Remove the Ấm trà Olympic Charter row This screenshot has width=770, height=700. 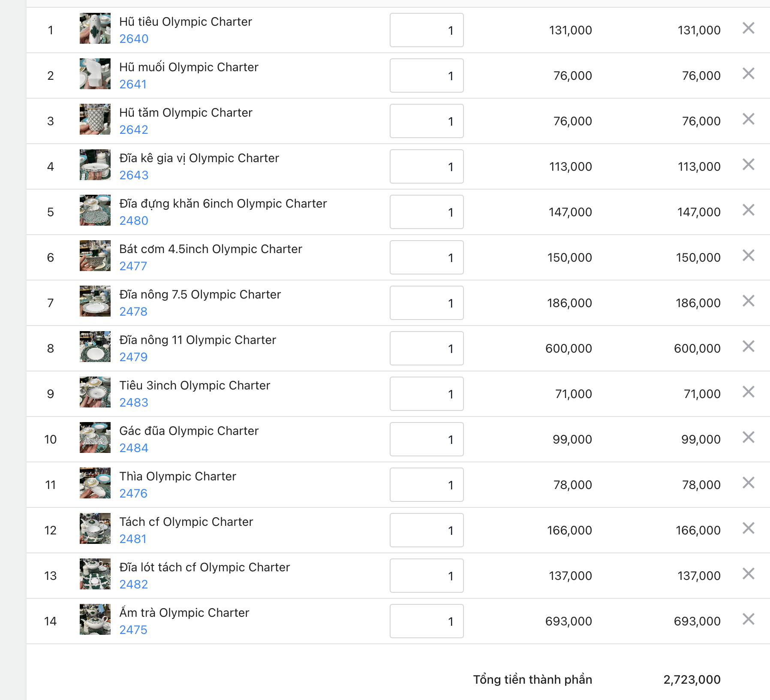pyautogui.click(x=748, y=619)
